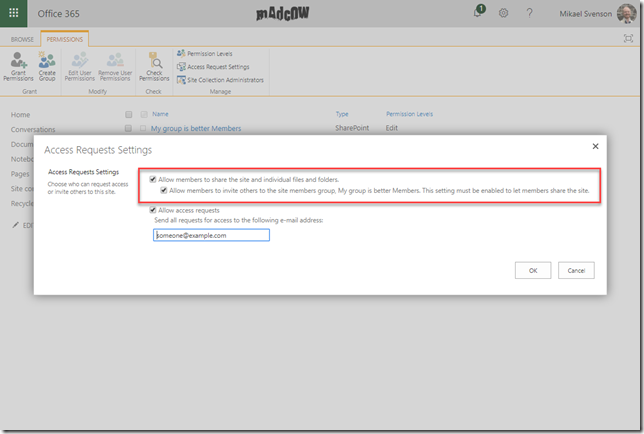Switch to the BROWSE tab
644x434 pixels.
point(22,39)
